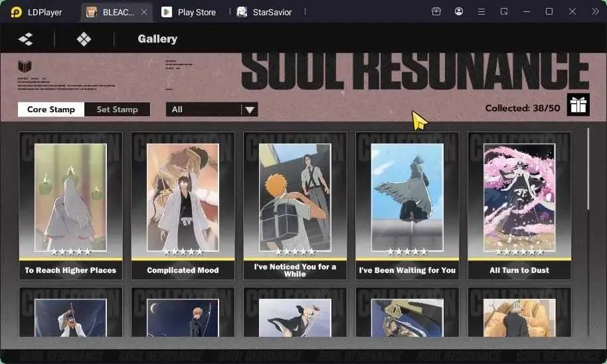The image size is (607, 364).
Task: Select second-row stamp with white-robed swordsman
Action: pos(70,312)
